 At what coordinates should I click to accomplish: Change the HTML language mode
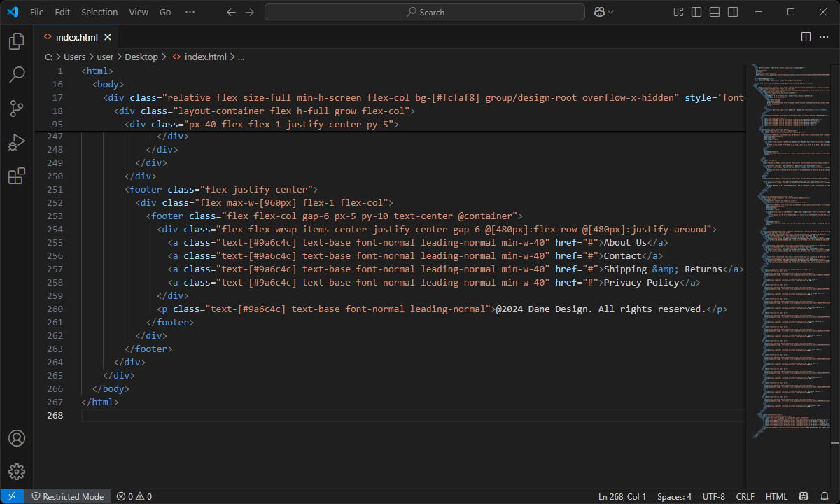click(776, 496)
